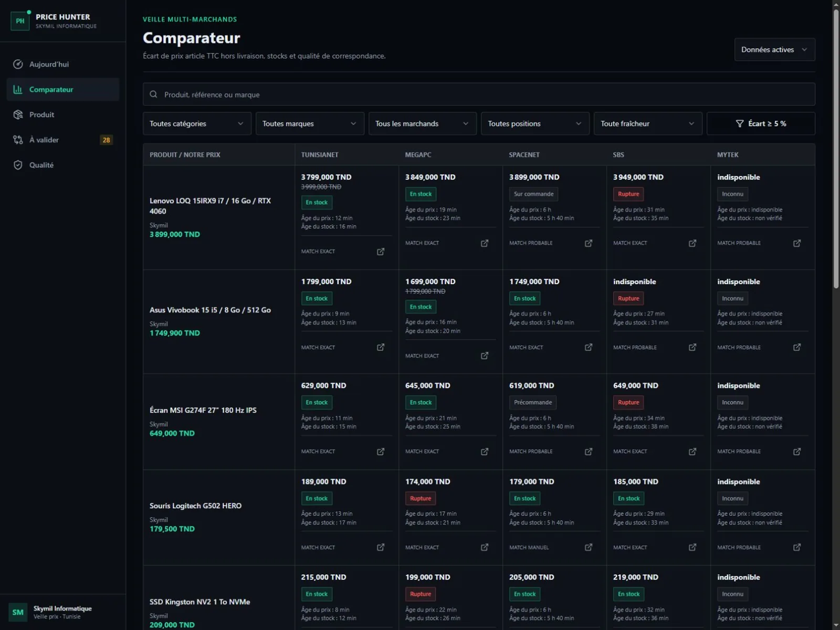The image size is (840, 630).
Task: Click the PRODUIT / NOTRE PRIX header
Action: (185, 155)
